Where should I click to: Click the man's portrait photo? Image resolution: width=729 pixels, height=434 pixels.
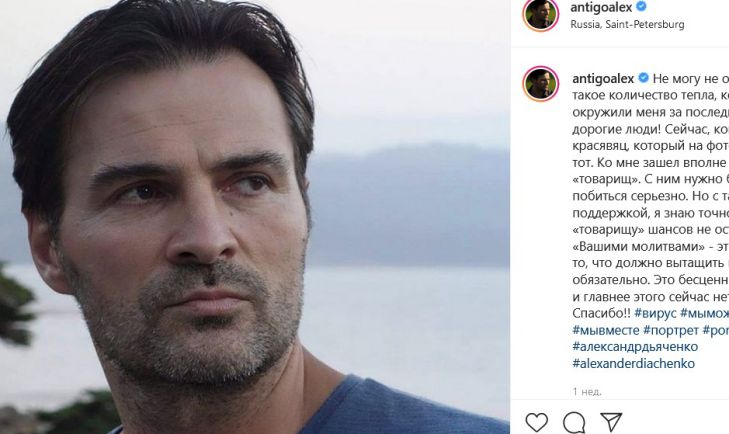255,217
